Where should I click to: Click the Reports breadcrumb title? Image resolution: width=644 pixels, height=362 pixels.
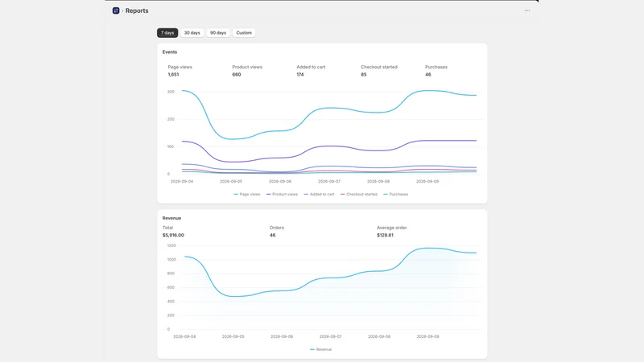[137, 10]
